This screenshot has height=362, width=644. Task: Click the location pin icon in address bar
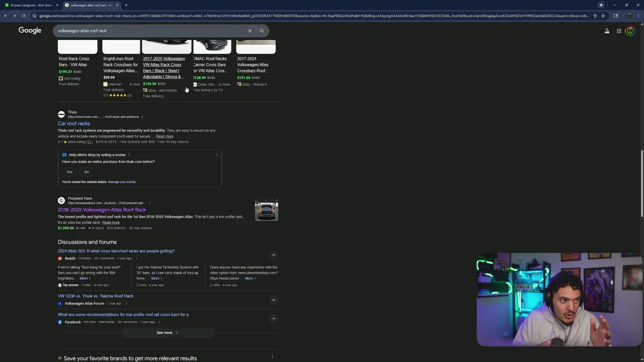tap(595, 16)
